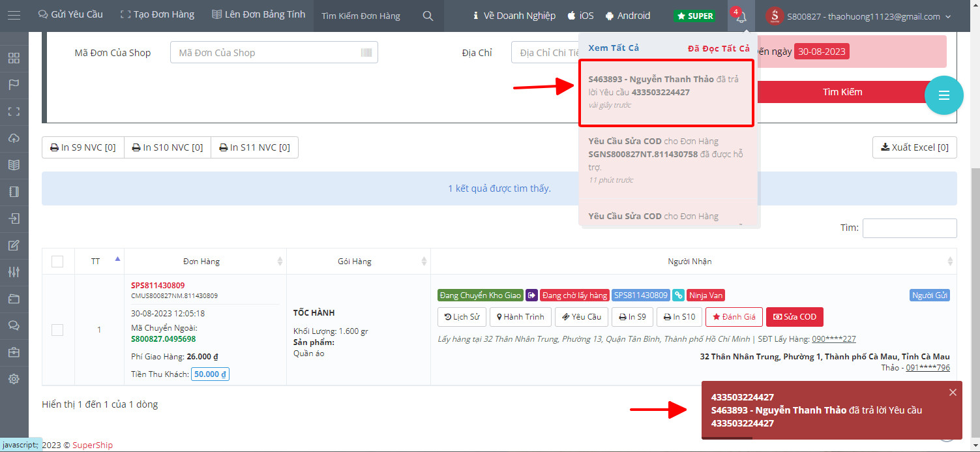Screen dimensions: 980x452
Task: Click the red Tìm Kiếm button
Action: (842, 92)
